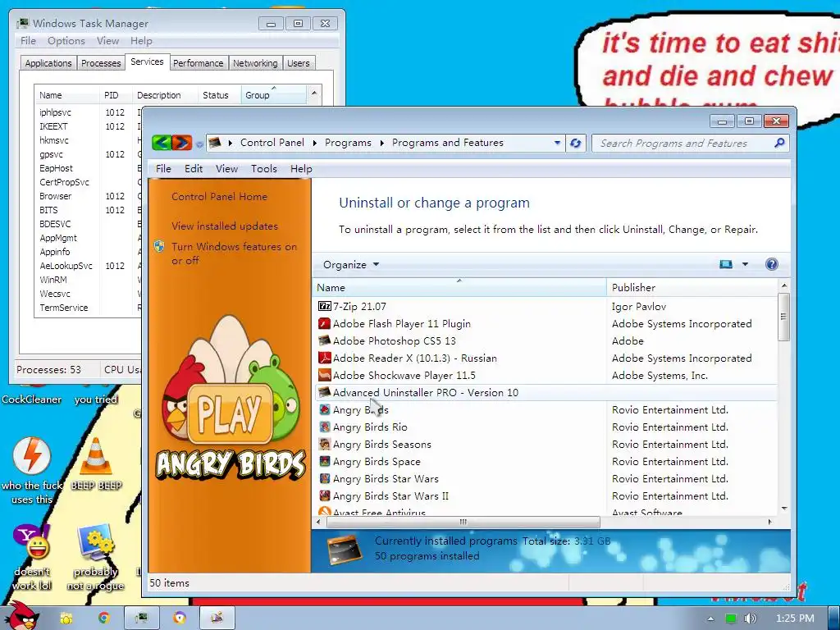Show hidden system tray icons
The width and height of the screenshot is (840, 630).
pyautogui.click(x=710, y=619)
